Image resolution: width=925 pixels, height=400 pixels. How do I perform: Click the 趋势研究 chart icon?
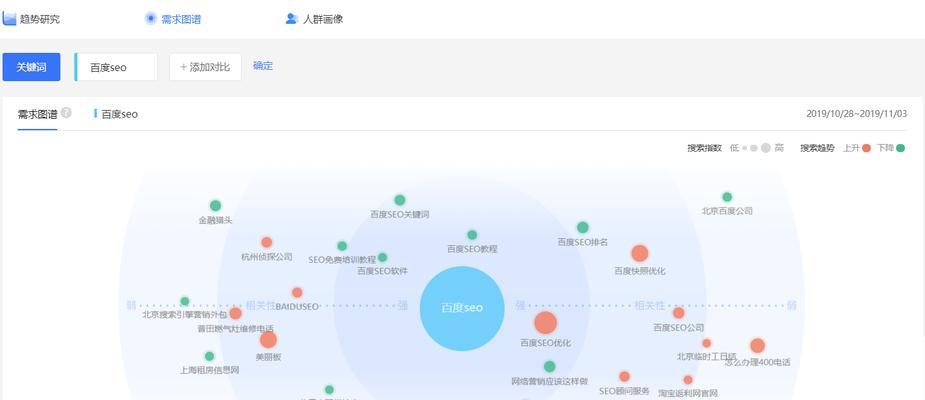(x=9, y=19)
